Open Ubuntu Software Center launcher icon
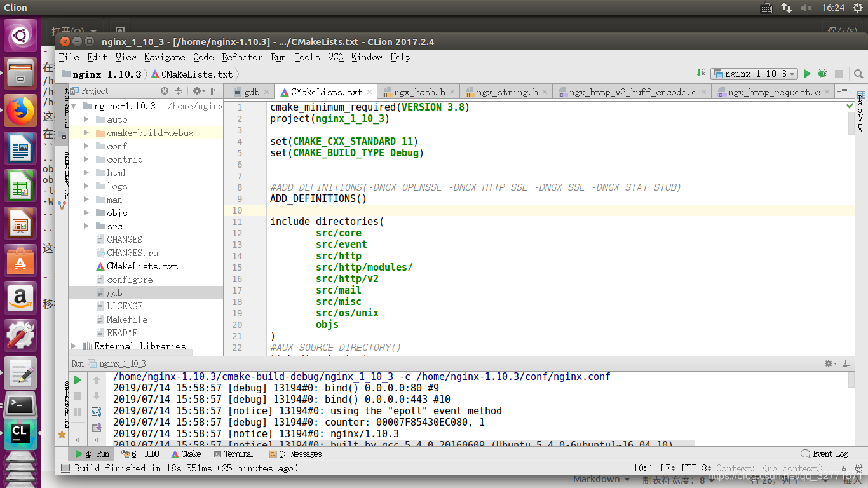The image size is (868, 488). (x=20, y=261)
